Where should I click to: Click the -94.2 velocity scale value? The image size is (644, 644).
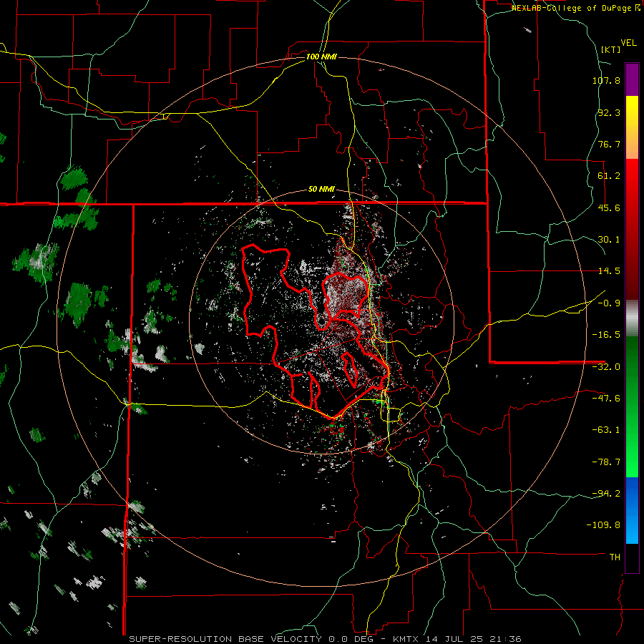coord(606,493)
